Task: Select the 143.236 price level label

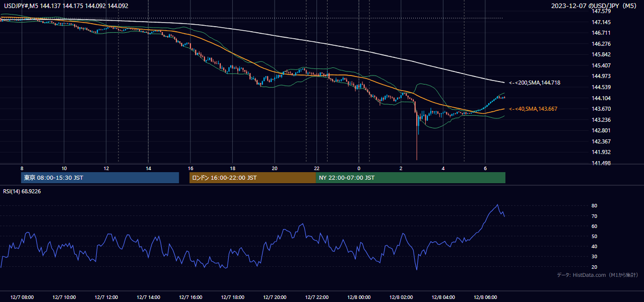Action: (601, 120)
